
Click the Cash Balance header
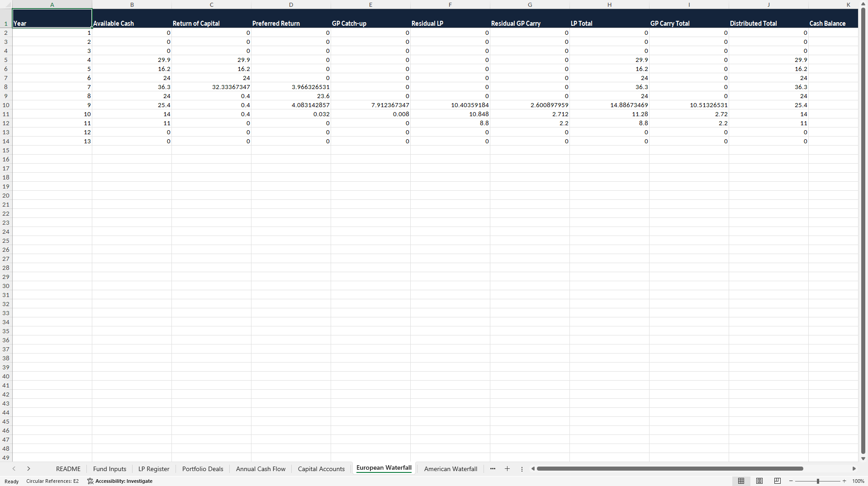pos(833,19)
